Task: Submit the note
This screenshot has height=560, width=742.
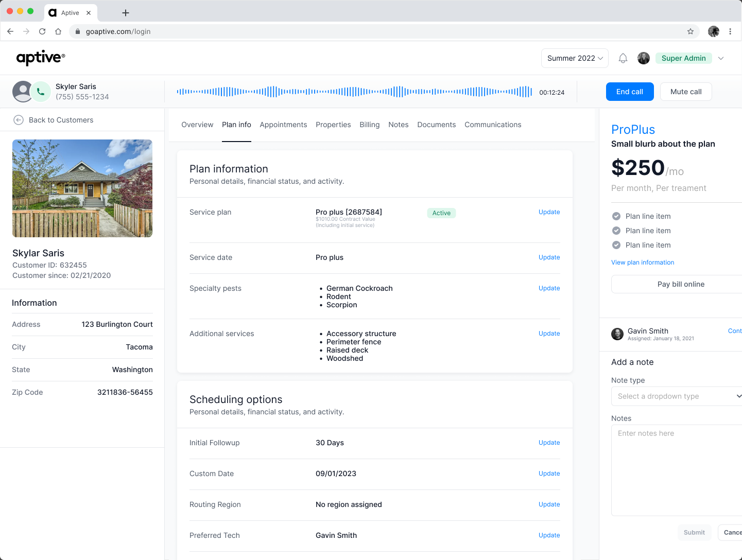Action: click(x=694, y=533)
